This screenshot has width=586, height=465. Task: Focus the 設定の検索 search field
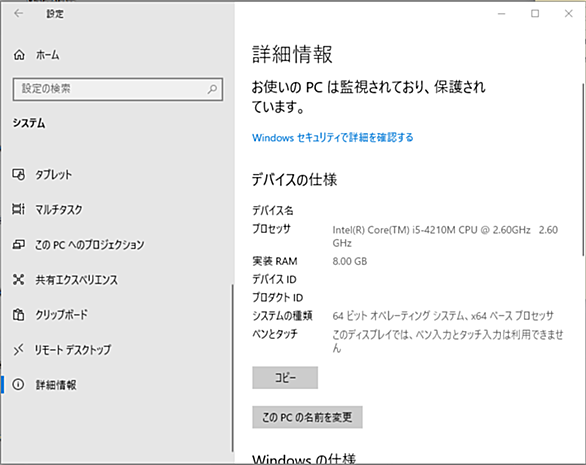click(118, 89)
